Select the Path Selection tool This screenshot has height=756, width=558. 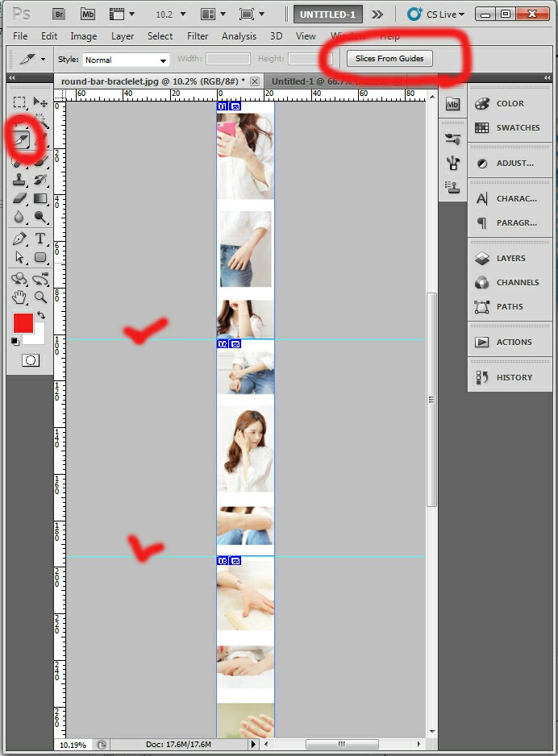[x=19, y=257]
